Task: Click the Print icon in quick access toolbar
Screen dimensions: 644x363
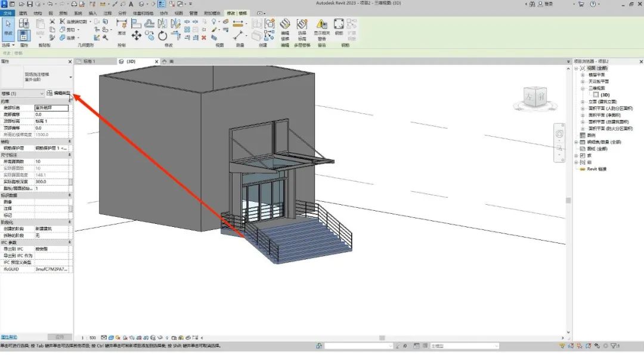Action: pyautogui.click(x=74, y=4)
